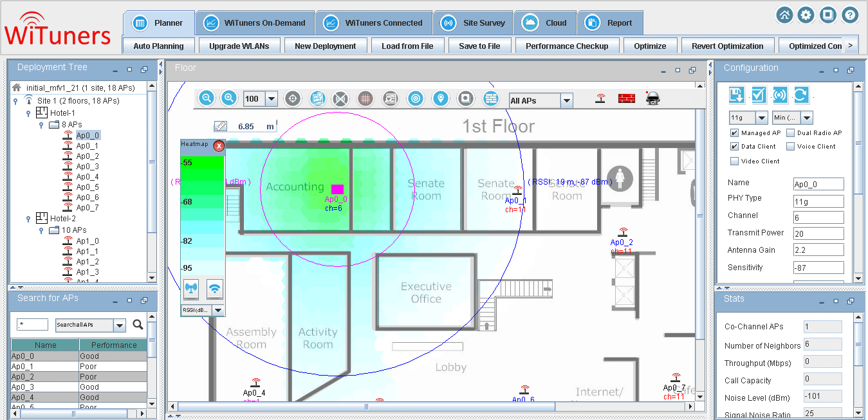The width and height of the screenshot is (868, 420).
Task: Click the home icon at top right
Action: [784, 15]
